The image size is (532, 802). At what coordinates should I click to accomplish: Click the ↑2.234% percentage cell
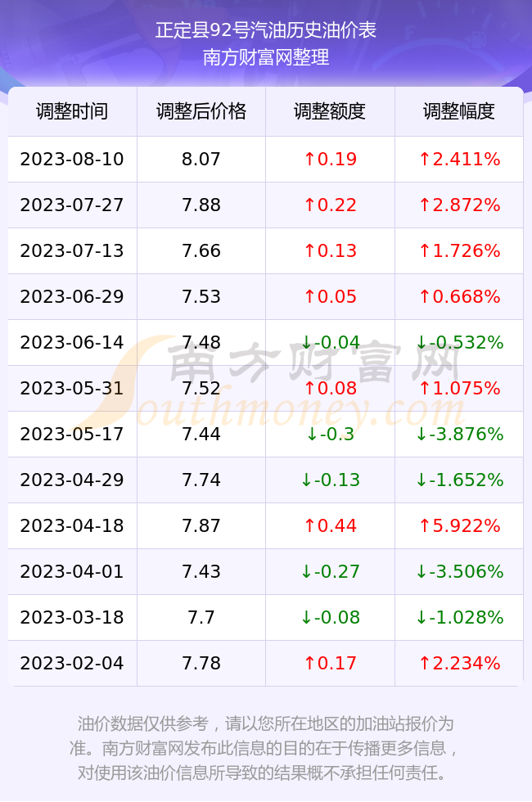(459, 663)
